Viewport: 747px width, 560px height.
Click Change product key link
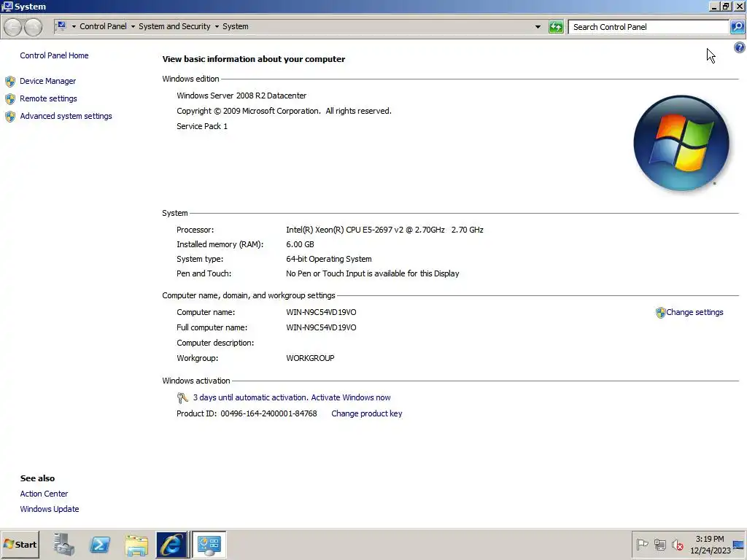367,414
